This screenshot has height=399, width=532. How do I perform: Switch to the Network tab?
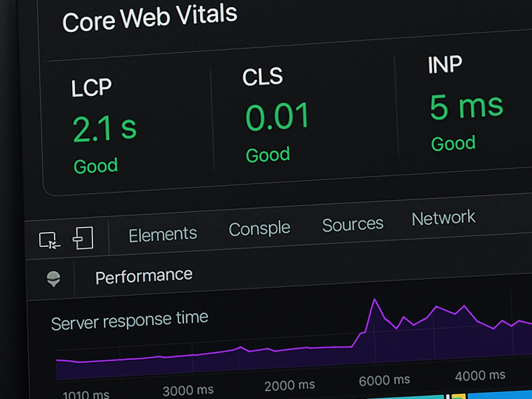click(444, 218)
